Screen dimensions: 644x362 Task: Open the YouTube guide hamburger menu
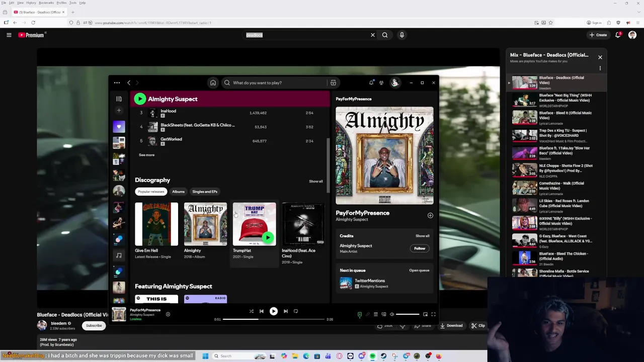click(x=9, y=35)
